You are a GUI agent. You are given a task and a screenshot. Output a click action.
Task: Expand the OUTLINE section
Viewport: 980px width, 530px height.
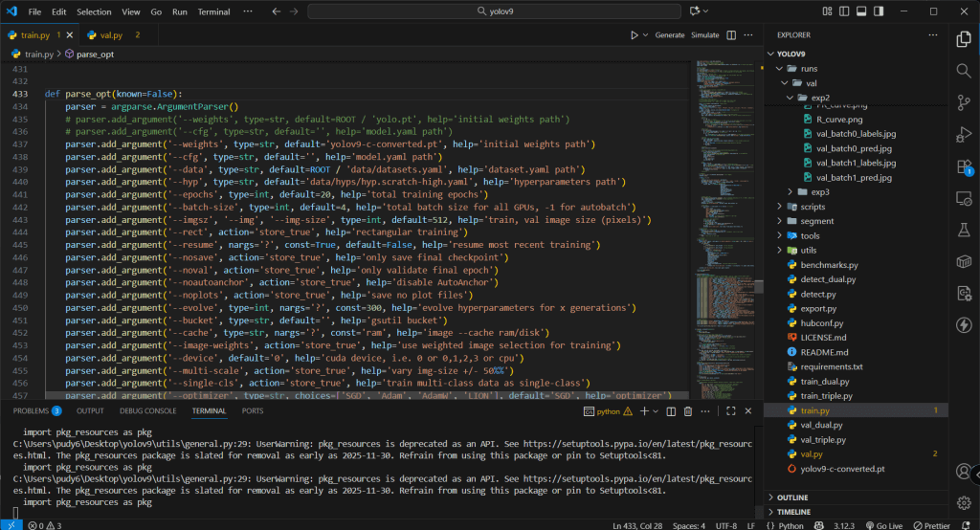coord(792,497)
